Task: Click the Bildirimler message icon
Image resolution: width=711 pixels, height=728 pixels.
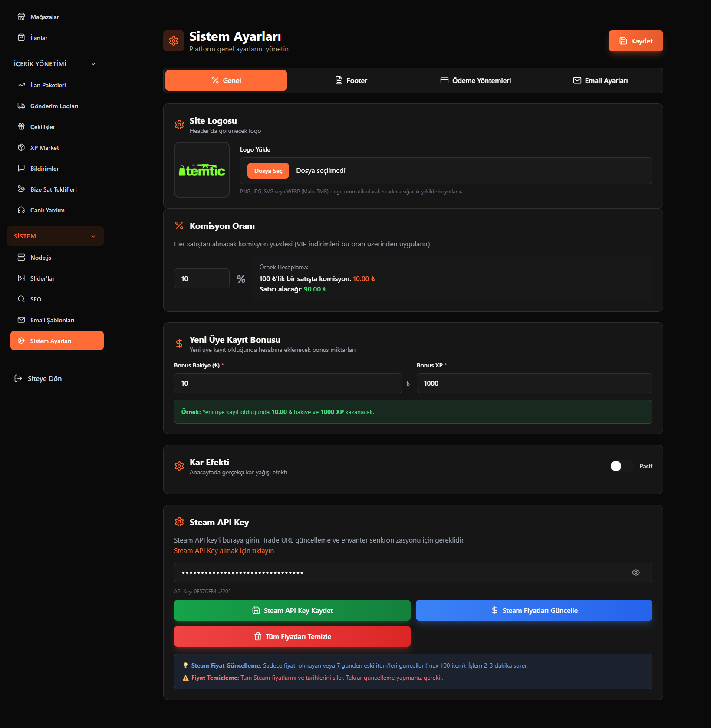Action: tap(21, 169)
